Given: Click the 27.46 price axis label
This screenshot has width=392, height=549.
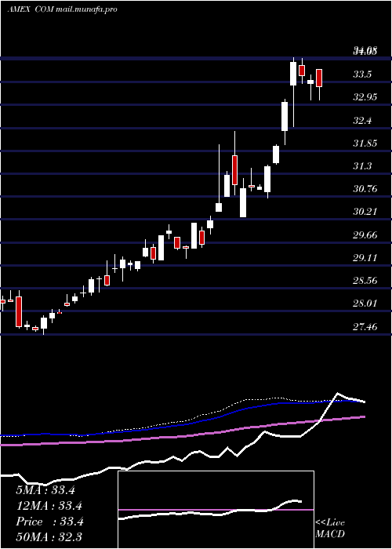Looking at the screenshot, I should [365, 327].
